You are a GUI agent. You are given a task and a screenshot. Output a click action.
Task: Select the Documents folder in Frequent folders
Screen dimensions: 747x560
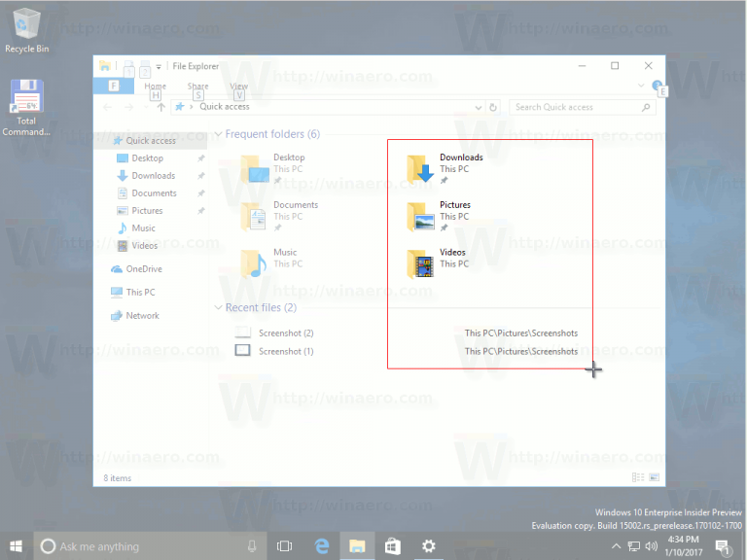pyautogui.click(x=279, y=216)
